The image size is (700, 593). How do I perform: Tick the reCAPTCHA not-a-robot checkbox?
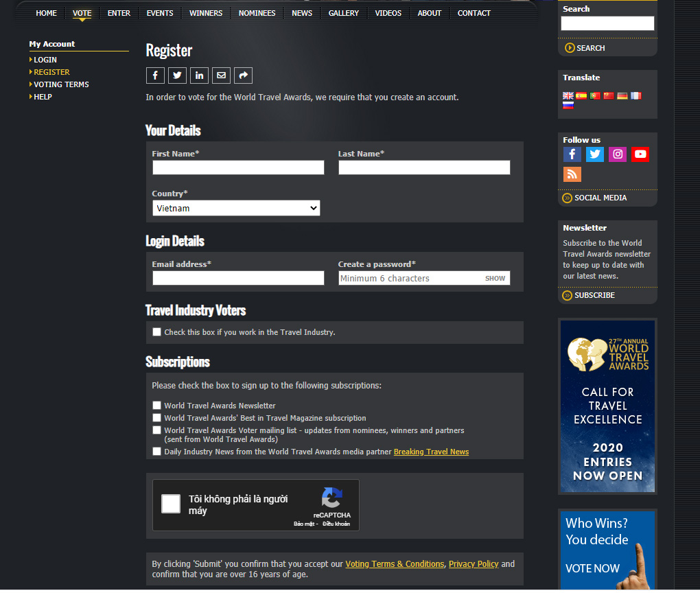[171, 504]
